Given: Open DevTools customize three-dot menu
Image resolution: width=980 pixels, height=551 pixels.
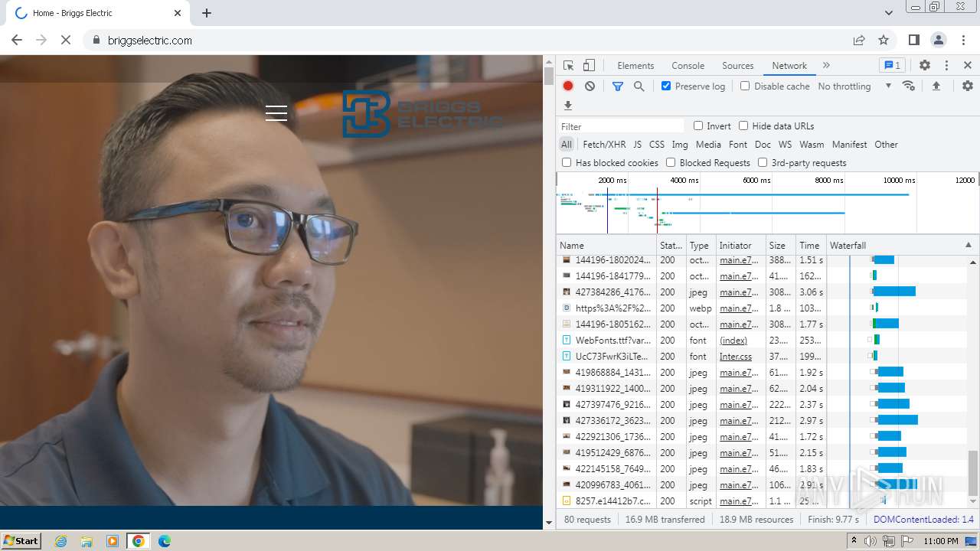Looking at the screenshot, I should (946, 66).
